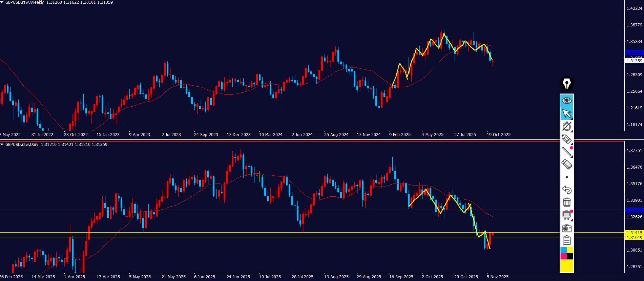Toggle drawing visibility with the eye icon

pyautogui.click(x=567, y=101)
